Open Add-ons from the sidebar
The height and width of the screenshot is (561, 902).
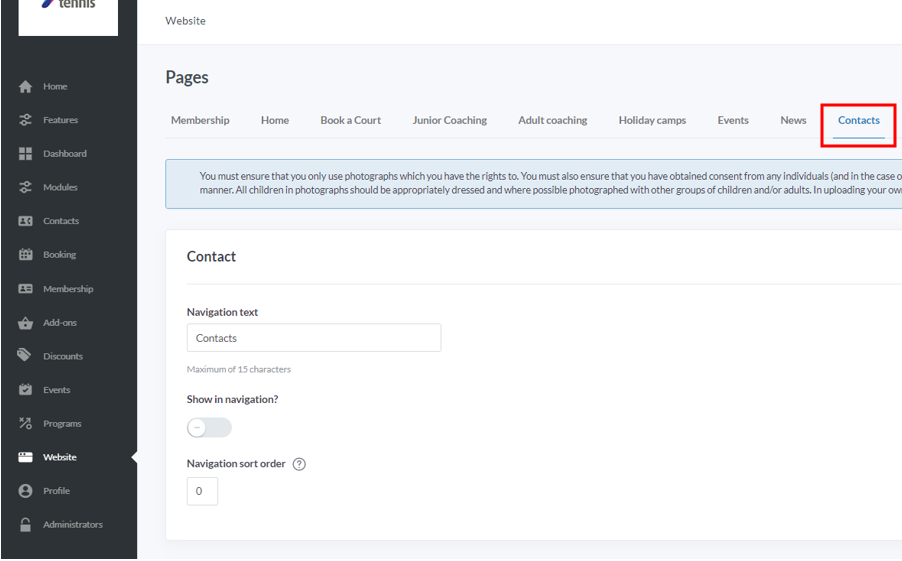click(x=60, y=323)
